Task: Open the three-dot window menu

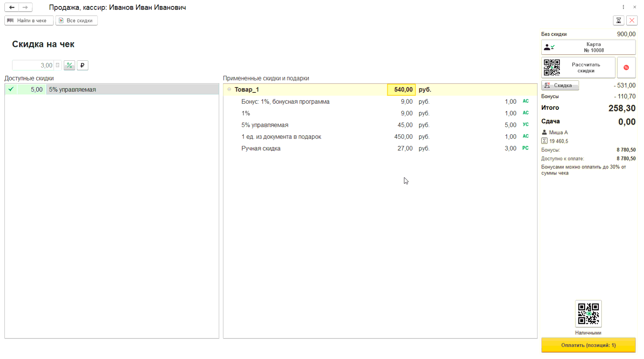Action: click(x=623, y=7)
